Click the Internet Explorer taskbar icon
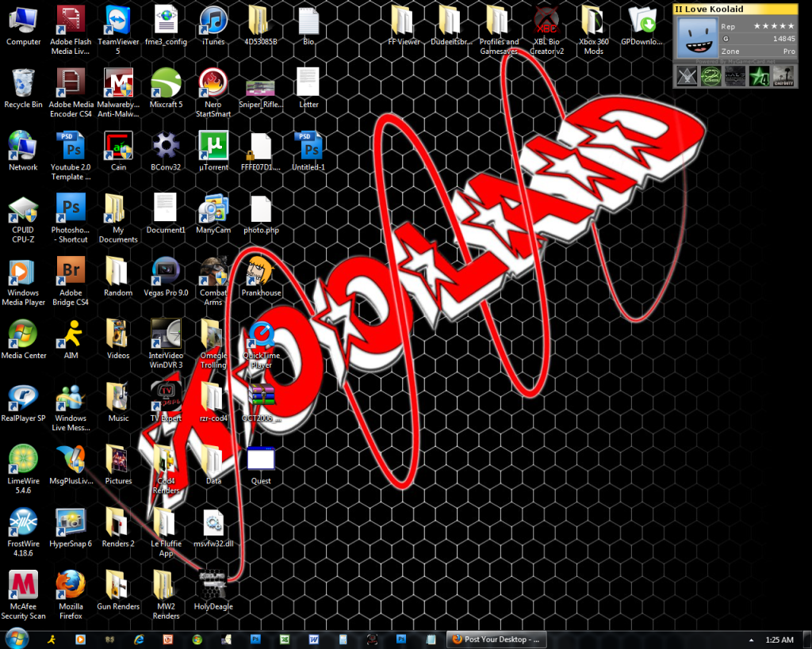The width and height of the screenshot is (812, 649). click(140, 639)
